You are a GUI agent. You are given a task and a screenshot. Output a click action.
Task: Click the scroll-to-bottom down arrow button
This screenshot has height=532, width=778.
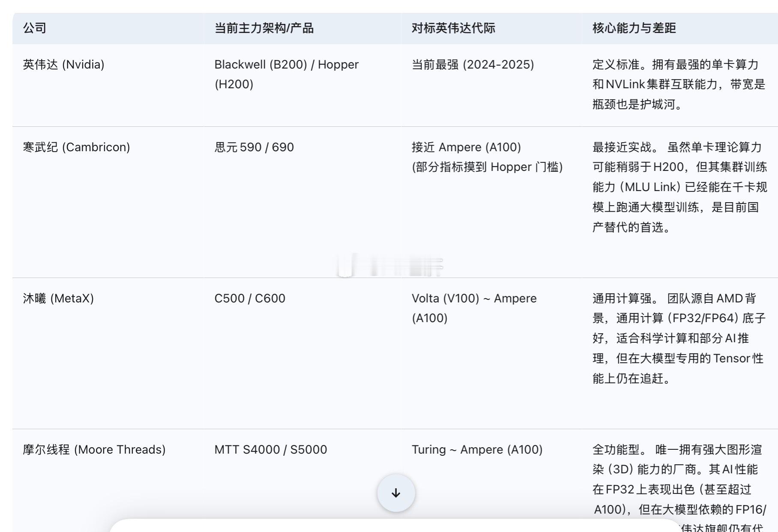[396, 493]
